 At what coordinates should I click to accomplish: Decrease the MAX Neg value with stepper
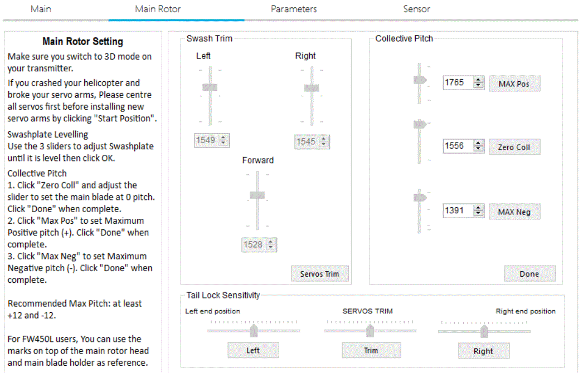click(x=478, y=214)
